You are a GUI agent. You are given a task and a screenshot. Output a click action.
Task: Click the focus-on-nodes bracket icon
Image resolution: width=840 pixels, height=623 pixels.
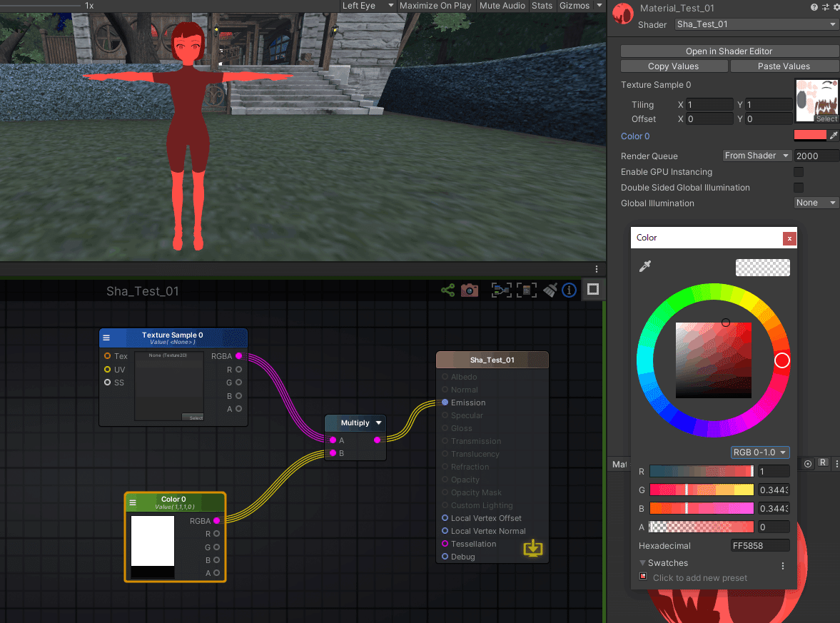[x=502, y=290]
